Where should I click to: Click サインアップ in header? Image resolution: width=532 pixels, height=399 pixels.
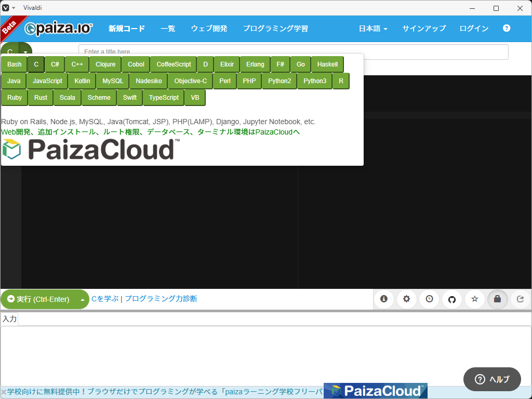pyautogui.click(x=424, y=29)
